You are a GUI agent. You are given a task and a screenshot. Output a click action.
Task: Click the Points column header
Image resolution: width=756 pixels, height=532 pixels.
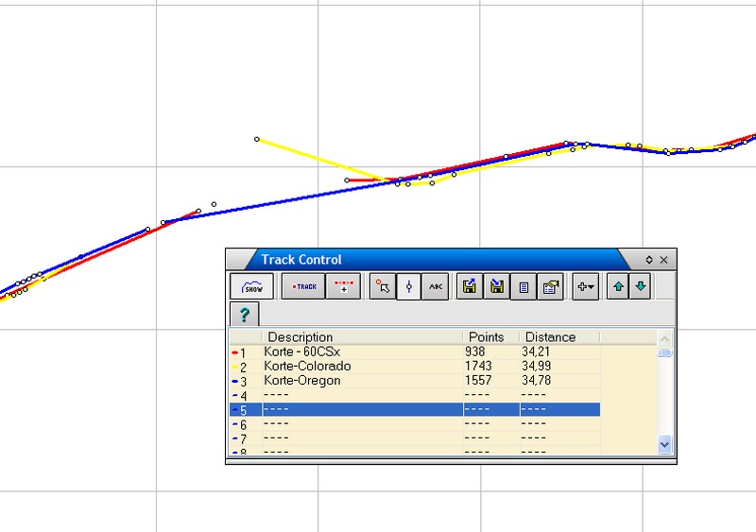point(490,336)
